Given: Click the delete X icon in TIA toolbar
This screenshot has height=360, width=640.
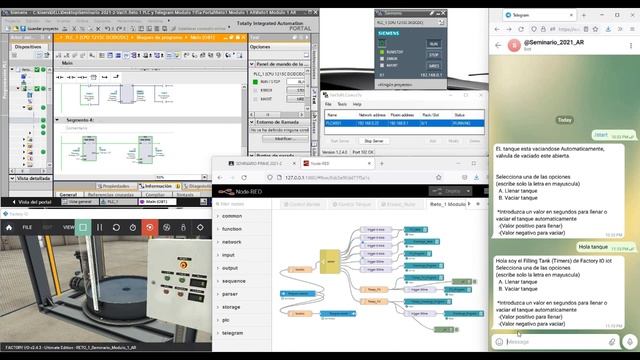Looking at the screenshot, I should click(98, 29).
